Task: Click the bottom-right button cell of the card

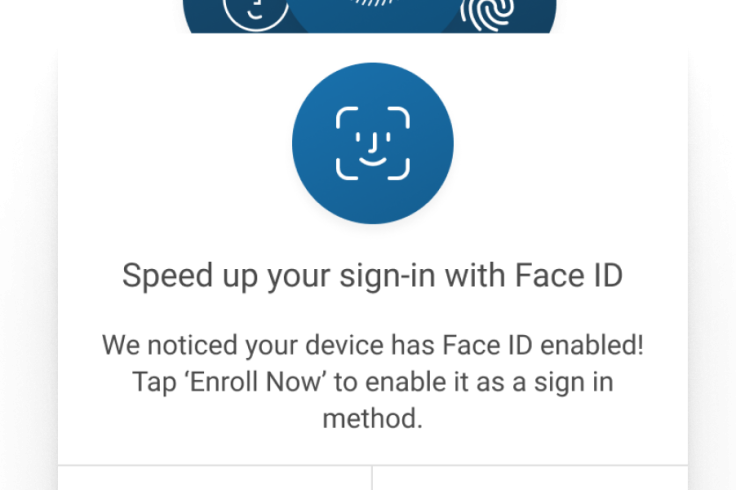Action: [x=530, y=478]
